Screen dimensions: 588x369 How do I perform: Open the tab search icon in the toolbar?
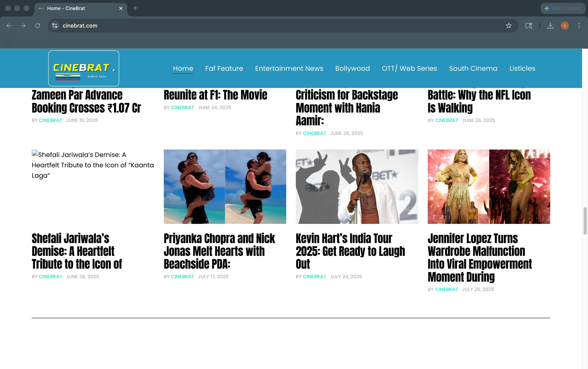(x=529, y=26)
